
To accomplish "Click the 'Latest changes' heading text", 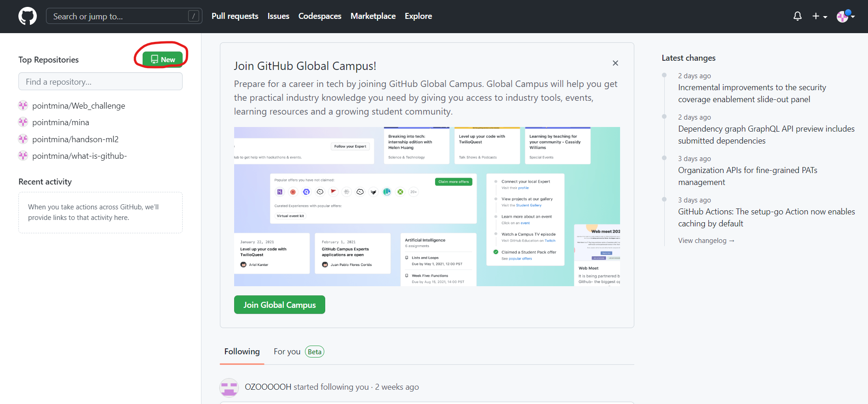I will pos(689,58).
